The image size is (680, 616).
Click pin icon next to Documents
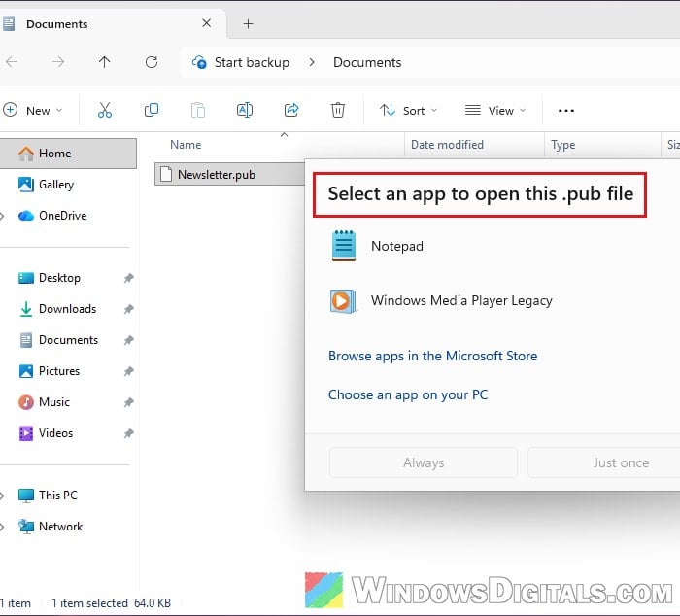pyautogui.click(x=128, y=340)
